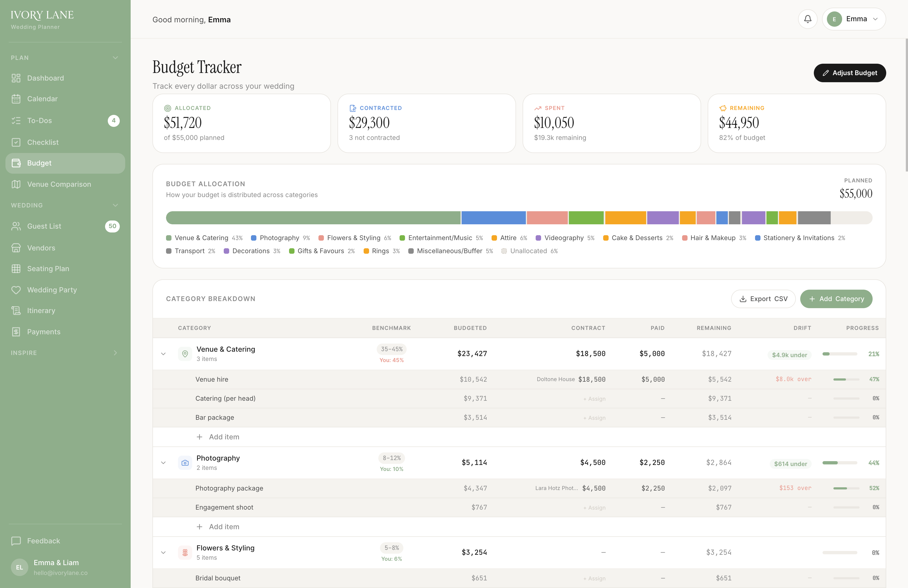Screen dimensions: 908x588
Task: Open Feedback via the chat icon
Action: coord(16,541)
